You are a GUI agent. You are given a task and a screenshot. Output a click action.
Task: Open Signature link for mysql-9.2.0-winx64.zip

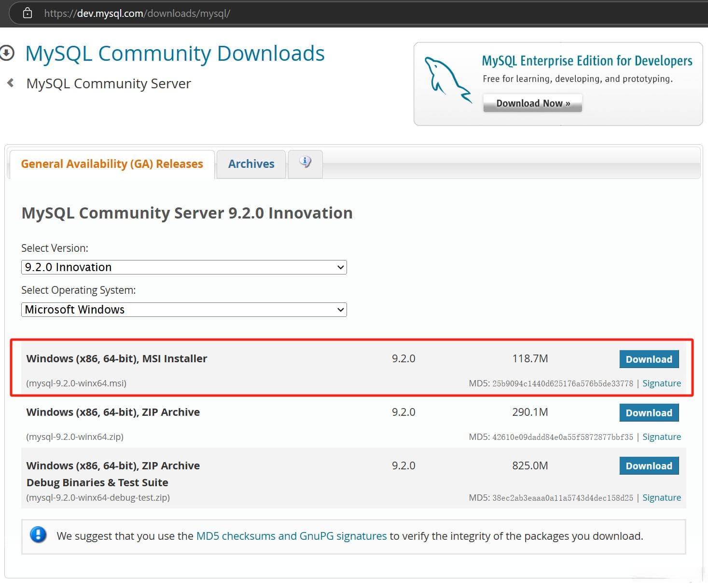662,437
